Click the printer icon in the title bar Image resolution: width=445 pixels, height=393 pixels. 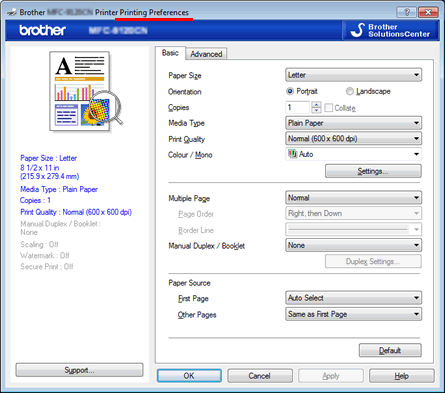[12, 12]
